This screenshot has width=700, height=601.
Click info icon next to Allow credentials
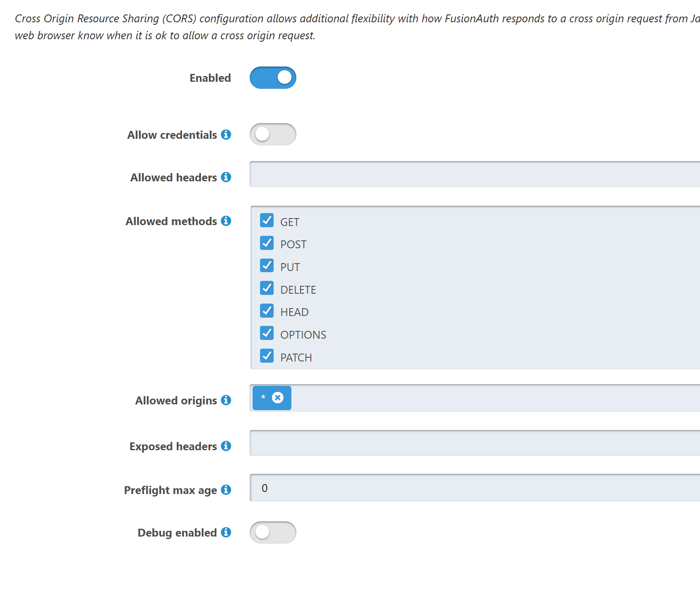pyautogui.click(x=226, y=134)
